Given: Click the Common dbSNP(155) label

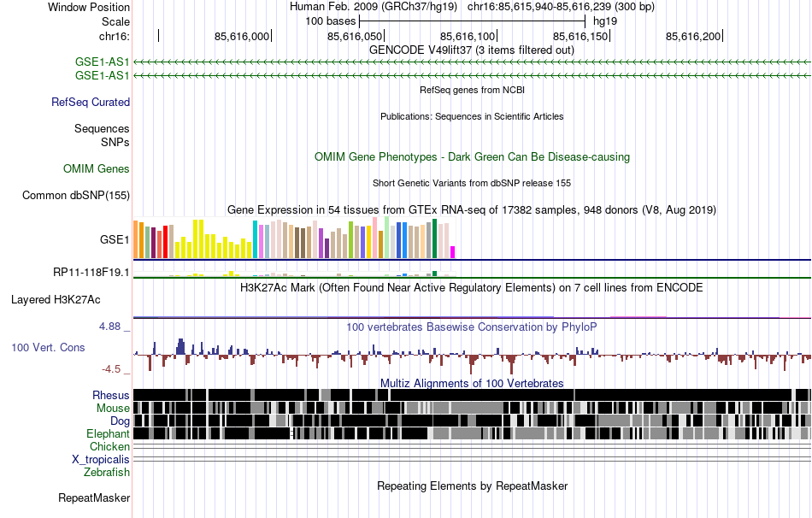Looking at the screenshot, I should [x=76, y=195].
